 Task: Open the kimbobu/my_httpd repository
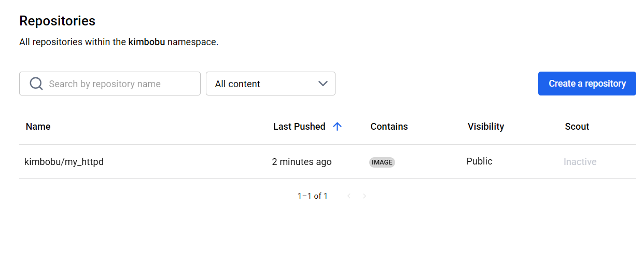tap(64, 162)
